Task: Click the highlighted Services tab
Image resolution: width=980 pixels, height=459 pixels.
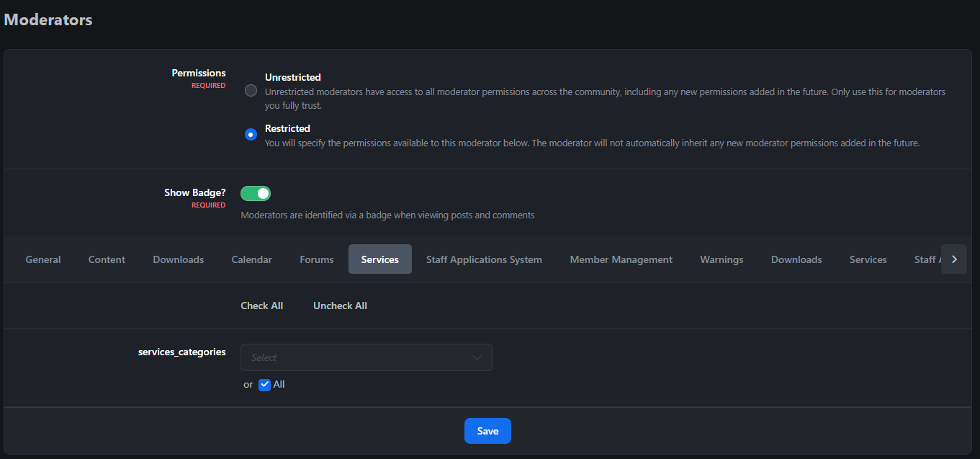Action: click(x=379, y=259)
